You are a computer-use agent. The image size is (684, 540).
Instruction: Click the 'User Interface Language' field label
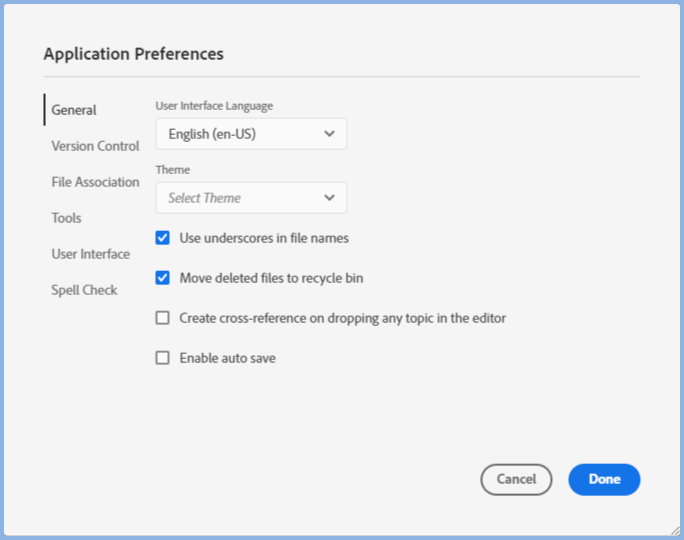(x=214, y=106)
